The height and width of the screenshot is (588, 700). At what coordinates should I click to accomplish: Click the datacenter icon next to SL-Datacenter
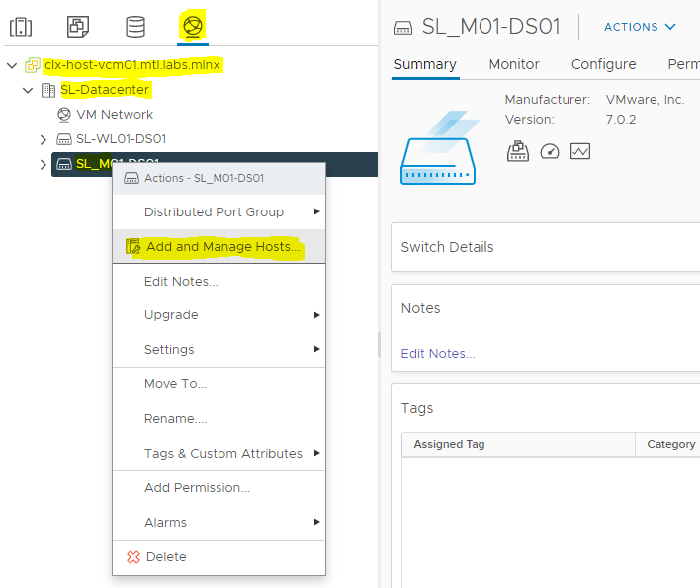click(48, 90)
